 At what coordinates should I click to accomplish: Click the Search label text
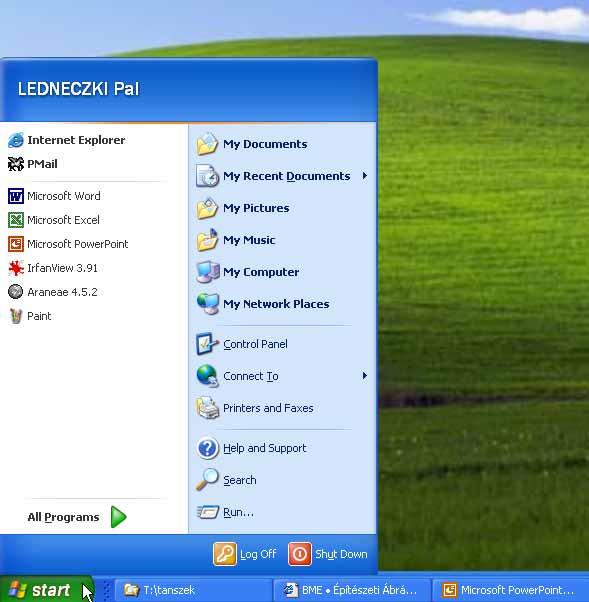coord(240,480)
